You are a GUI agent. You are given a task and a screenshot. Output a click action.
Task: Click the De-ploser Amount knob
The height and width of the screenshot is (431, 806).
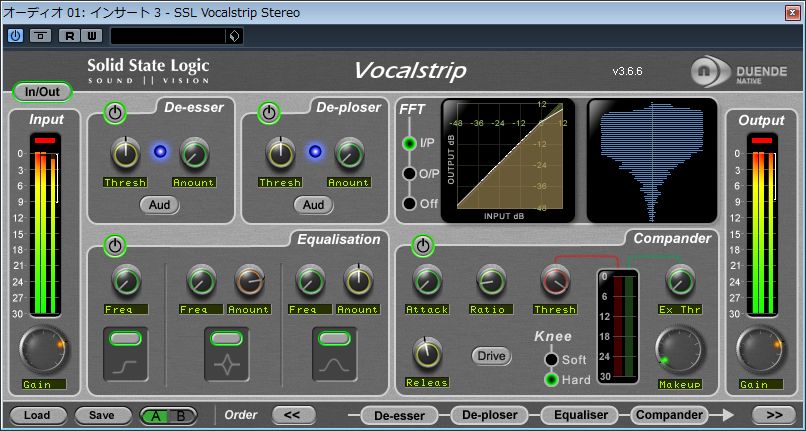click(349, 154)
